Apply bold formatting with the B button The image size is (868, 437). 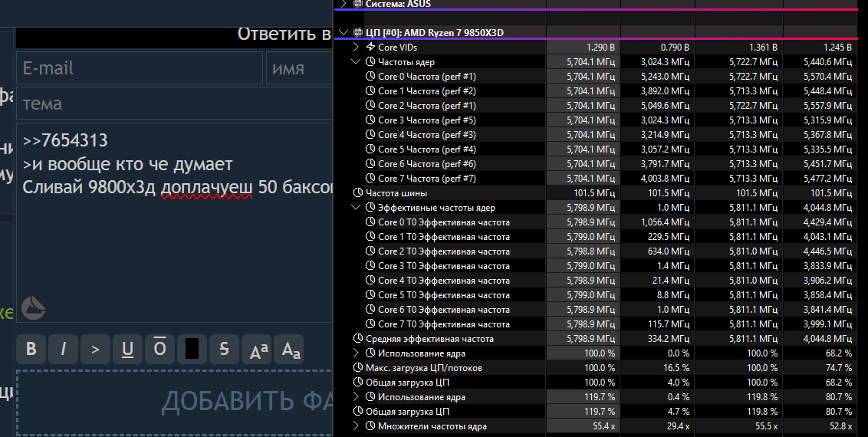coord(31,349)
